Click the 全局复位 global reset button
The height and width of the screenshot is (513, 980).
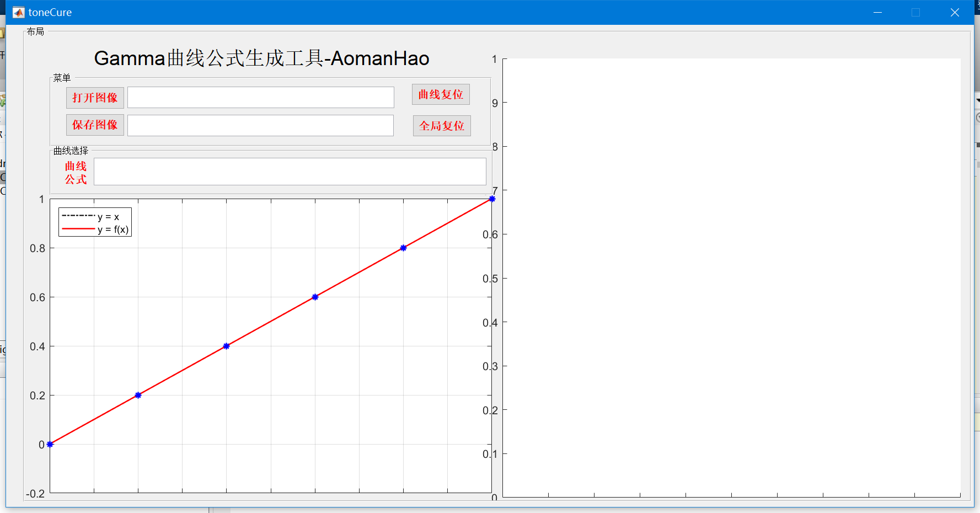[441, 125]
